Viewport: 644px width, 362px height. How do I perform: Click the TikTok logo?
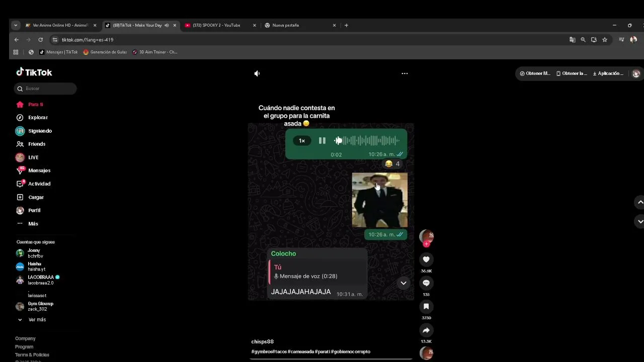click(34, 72)
